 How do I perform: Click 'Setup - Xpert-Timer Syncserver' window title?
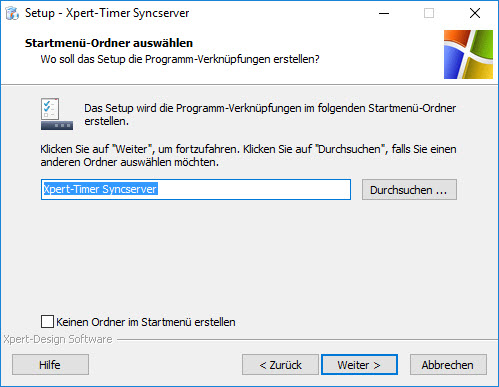pos(107,13)
